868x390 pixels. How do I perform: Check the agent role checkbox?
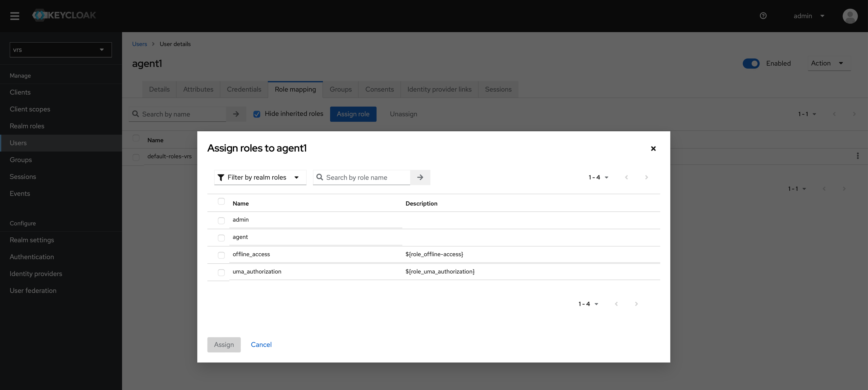coord(221,238)
